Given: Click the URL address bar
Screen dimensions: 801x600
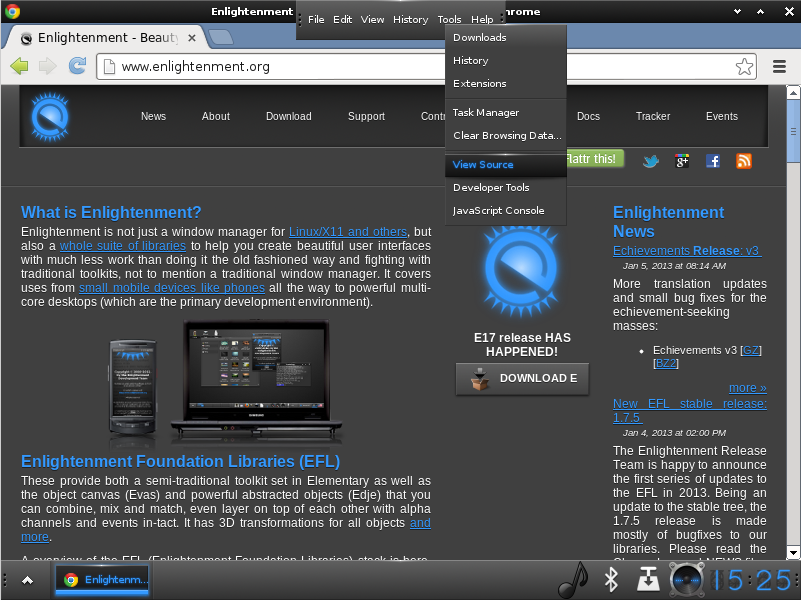Looking at the screenshot, I should tap(420, 67).
